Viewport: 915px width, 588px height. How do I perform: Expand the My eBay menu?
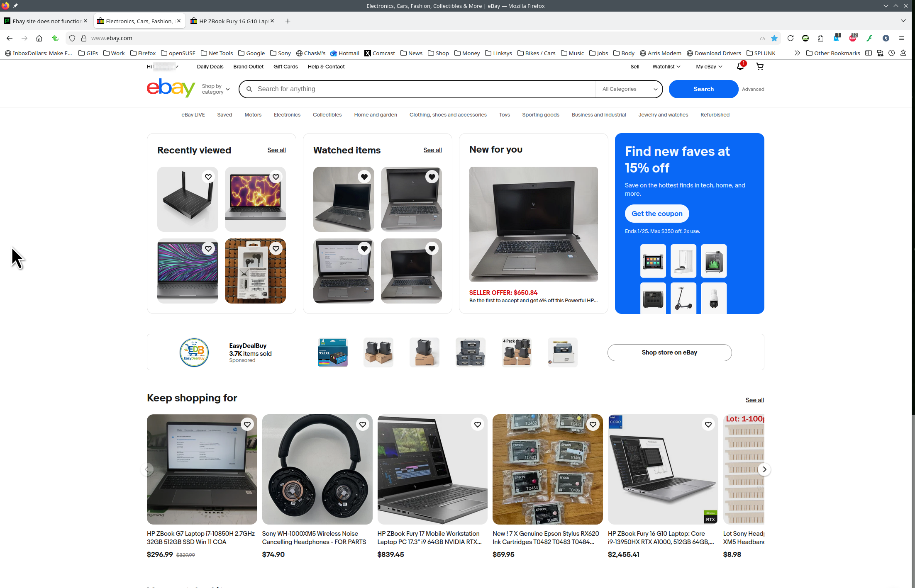click(x=709, y=66)
